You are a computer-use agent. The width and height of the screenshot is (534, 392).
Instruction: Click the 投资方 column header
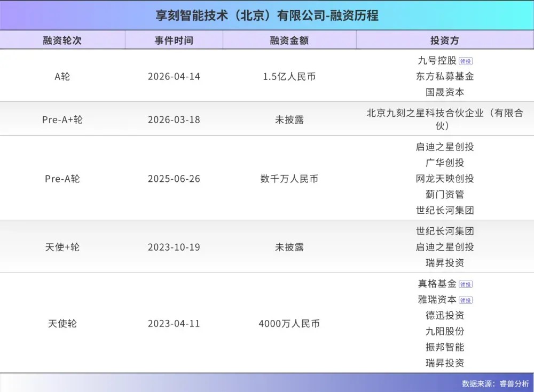pos(444,41)
